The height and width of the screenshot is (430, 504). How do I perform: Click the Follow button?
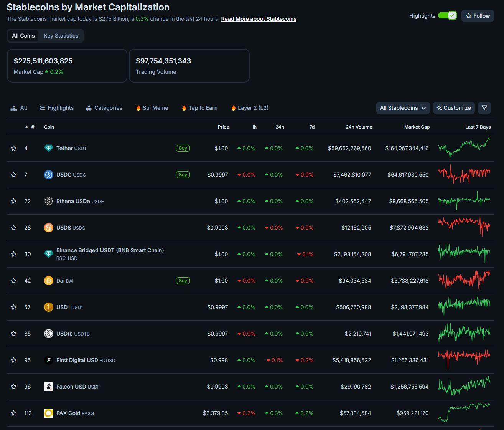coord(478,16)
